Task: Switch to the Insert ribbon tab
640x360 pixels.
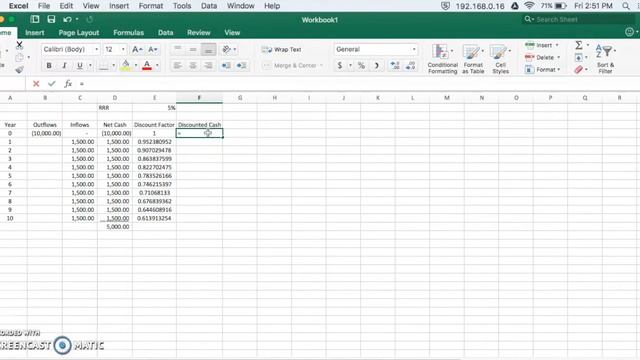Action: click(x=35, y=33)
